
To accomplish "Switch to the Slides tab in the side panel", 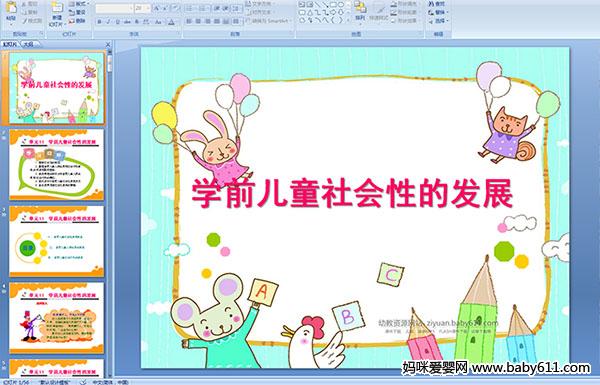I will (10, 44).
